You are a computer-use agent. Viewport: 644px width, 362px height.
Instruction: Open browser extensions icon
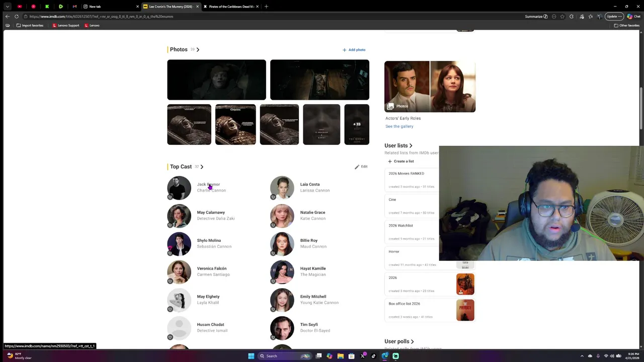pyautogui.click(x=572, y=17)
